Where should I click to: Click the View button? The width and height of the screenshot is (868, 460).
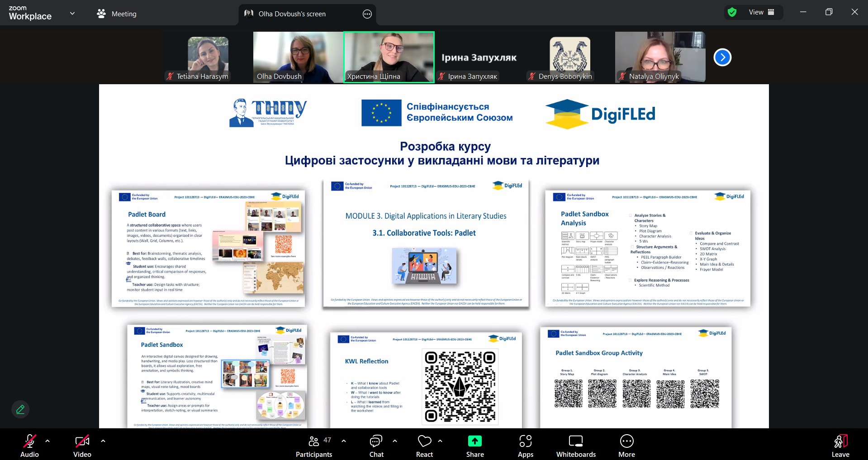pyautogui.click(x=756, y=12)
